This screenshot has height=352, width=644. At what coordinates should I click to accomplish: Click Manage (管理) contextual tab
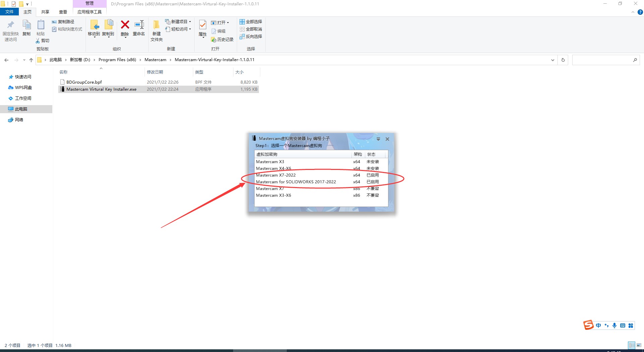tap(90, 3)
